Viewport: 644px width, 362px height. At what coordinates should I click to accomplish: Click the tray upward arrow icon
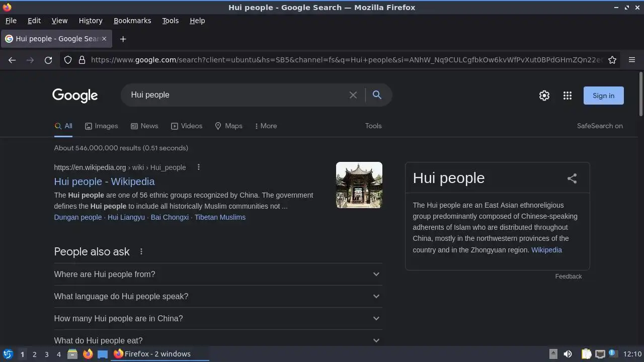click(x=553, y=354)
